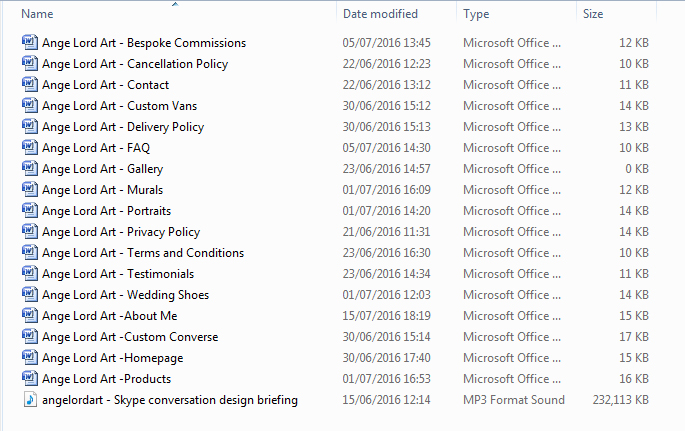Sort files by the Size column header

click(x=593, y=14)
